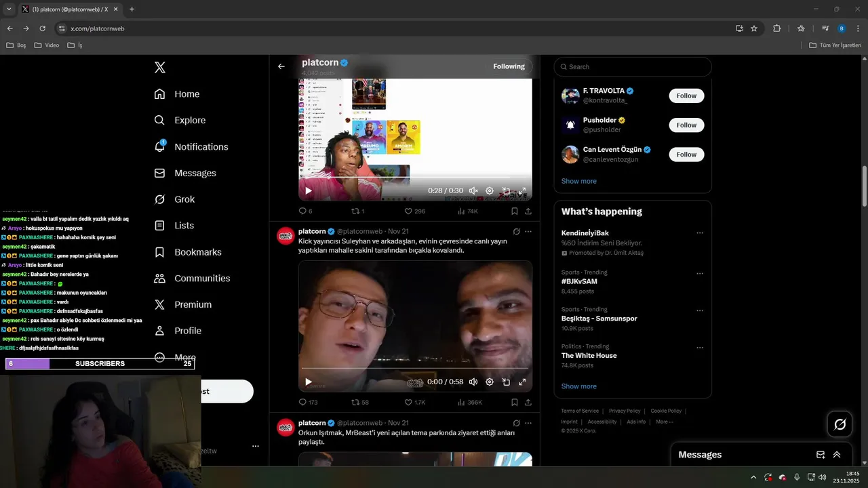The image size is (868, 488).
Task: Open Profile page
Action: [178, 331]
